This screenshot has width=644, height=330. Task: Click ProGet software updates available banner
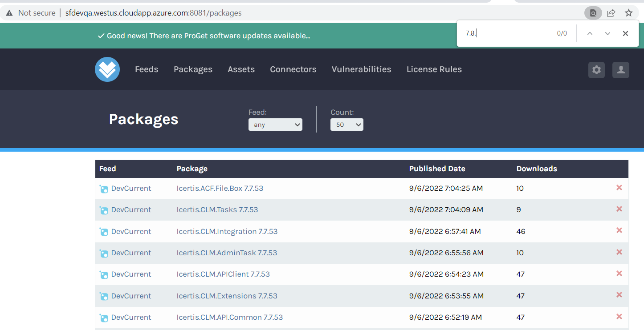pos(204,36)
